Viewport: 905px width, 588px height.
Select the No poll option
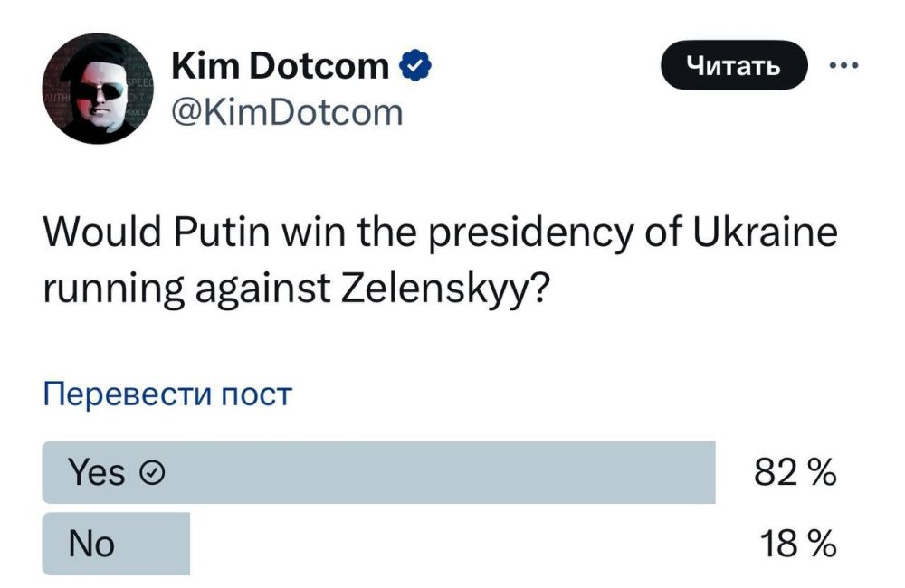[x=118, y=544]
